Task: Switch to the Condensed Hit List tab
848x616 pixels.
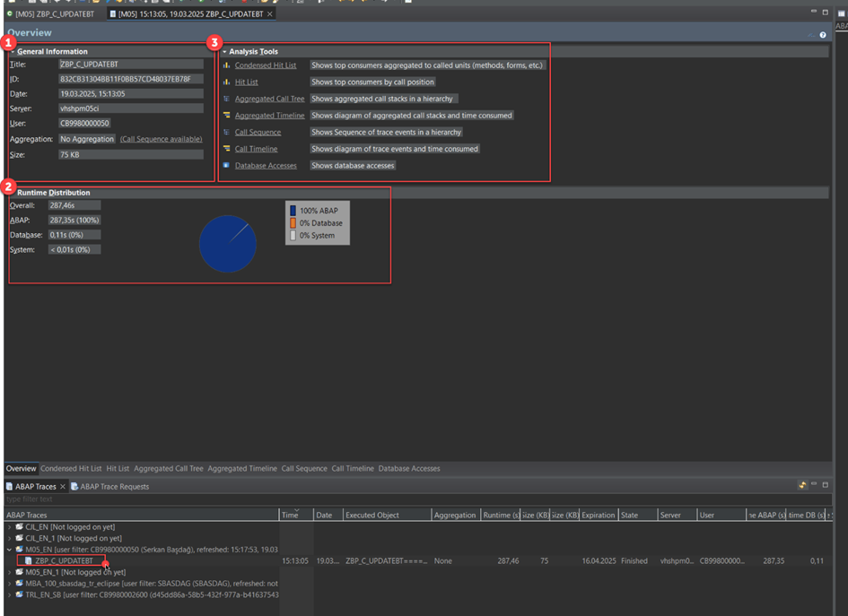Action: pyautogui.click(x=71, y=469)
